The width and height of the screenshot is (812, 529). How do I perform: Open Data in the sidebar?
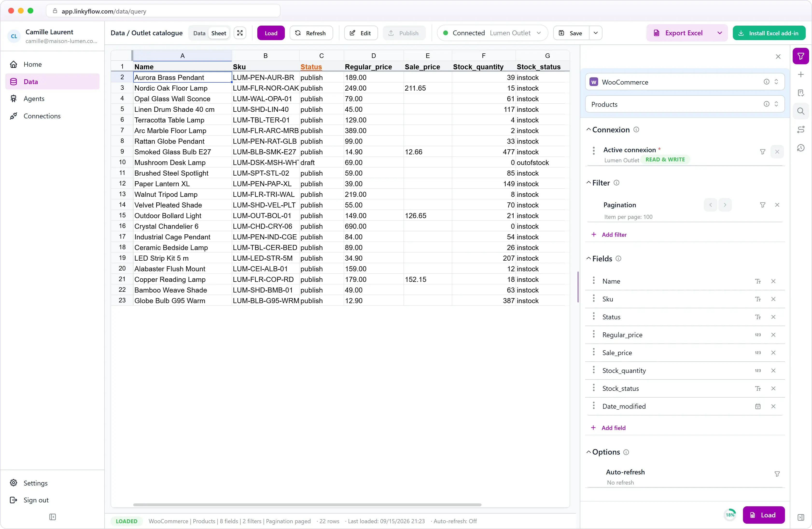coord(52,81)
